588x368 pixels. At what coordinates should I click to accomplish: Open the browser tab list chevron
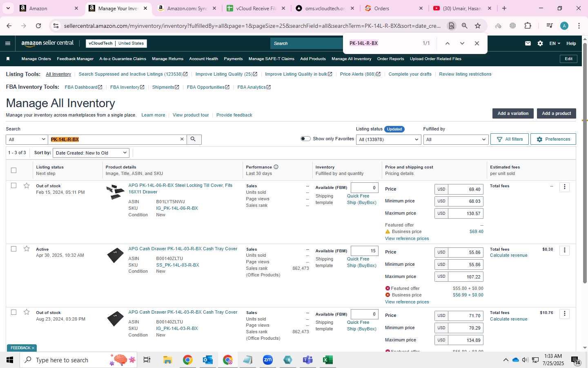point(8,8)
